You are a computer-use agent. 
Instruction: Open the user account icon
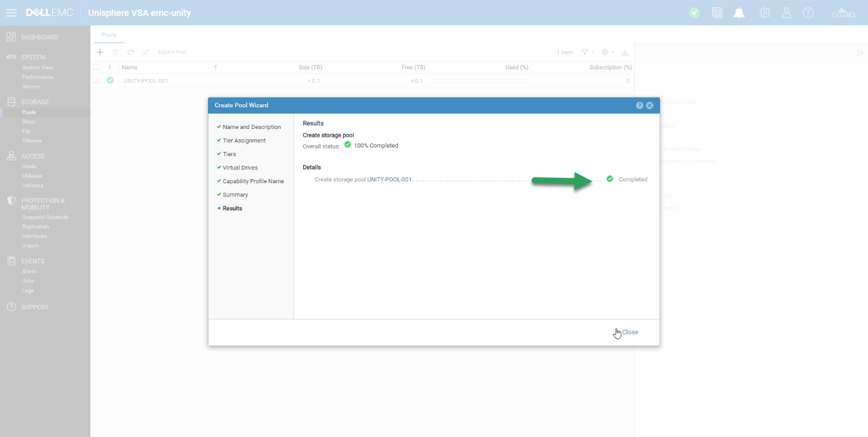(x=787, y=13)
